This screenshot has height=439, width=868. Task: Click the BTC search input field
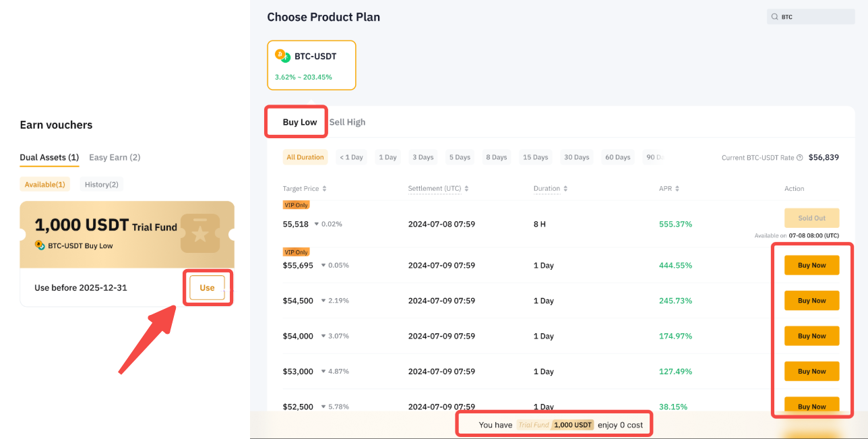(x=815, y=17)
